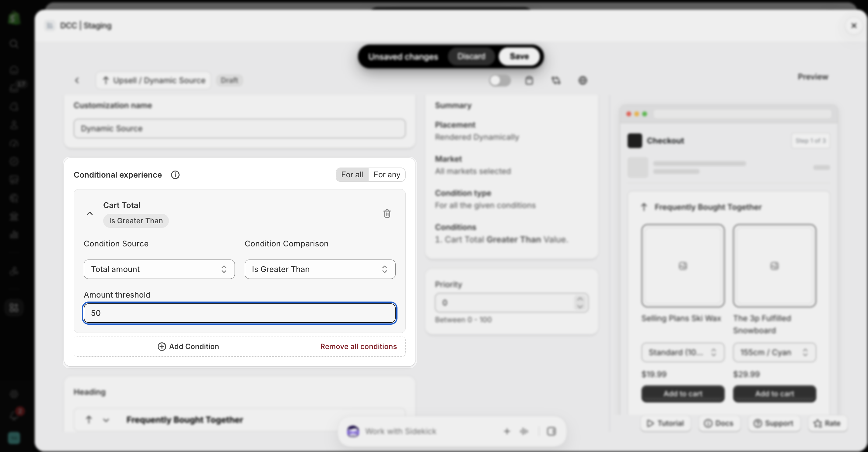Toggle the customization enable switch

[500, 80]
